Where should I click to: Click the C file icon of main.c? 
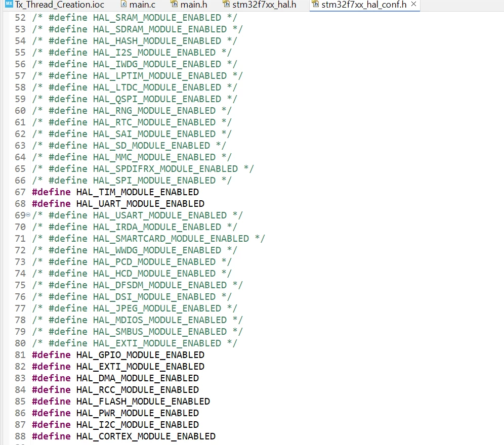pos(124,4)
